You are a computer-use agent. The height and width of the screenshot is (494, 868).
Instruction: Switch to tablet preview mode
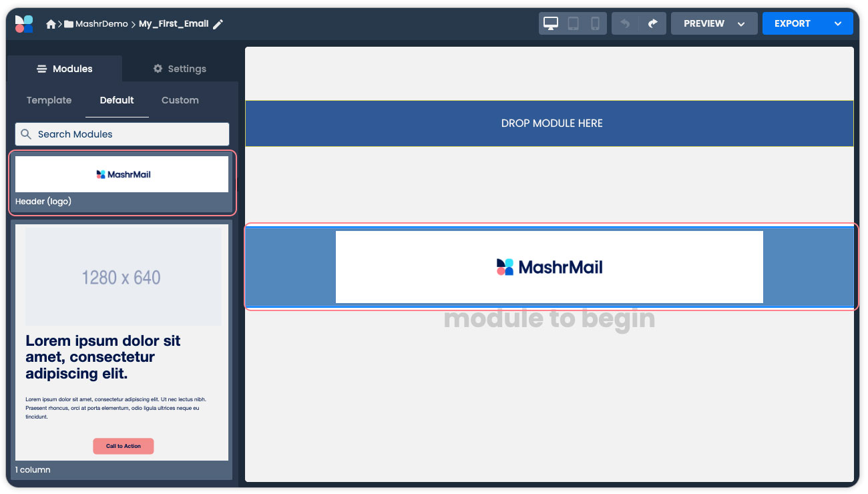pos(573,23)
